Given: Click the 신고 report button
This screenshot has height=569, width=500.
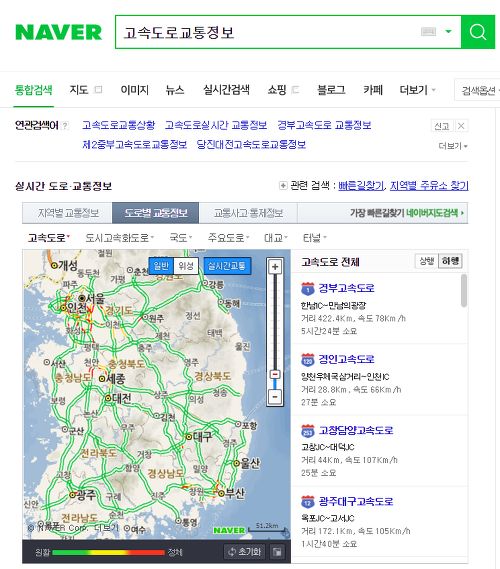Looking at the screenshot, I should click(x=442, y=126).
